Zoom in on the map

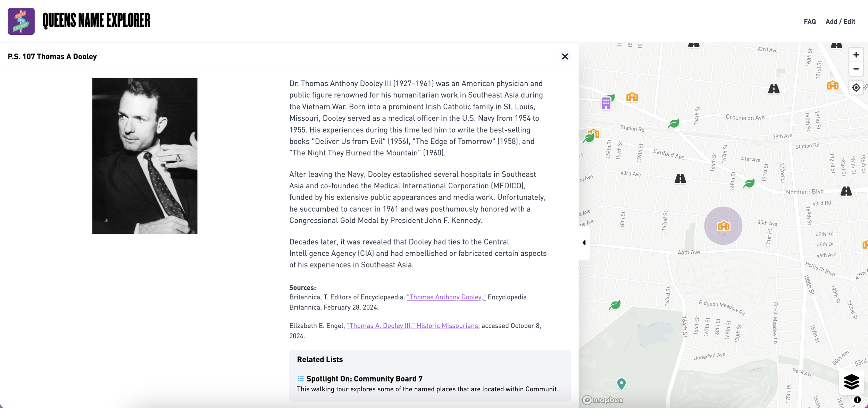tap(856, 55)
